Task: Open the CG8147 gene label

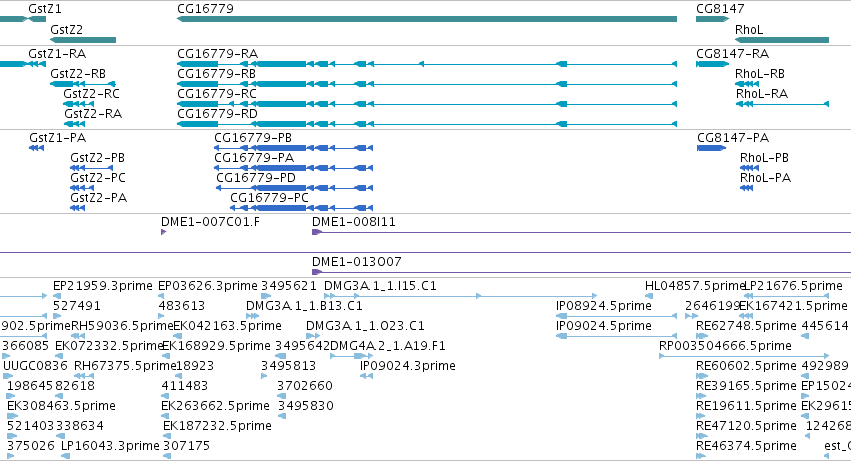Action: [x=720, y=9]
